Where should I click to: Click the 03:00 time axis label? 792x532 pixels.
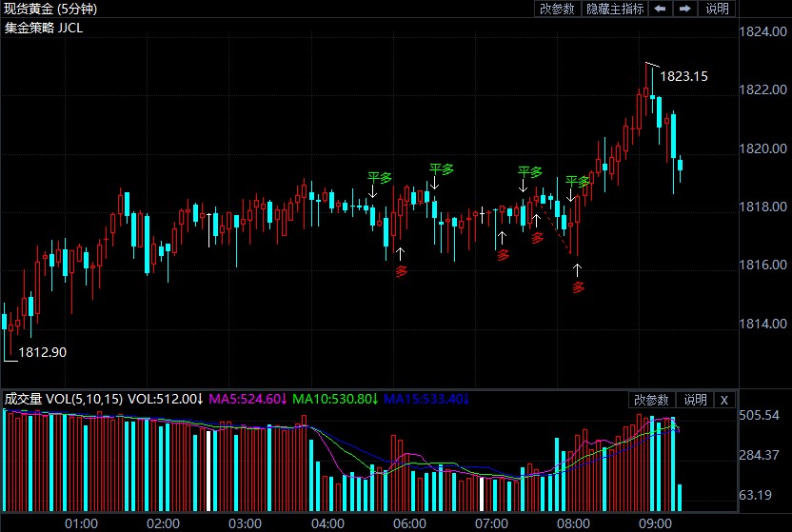coord(245,523)
